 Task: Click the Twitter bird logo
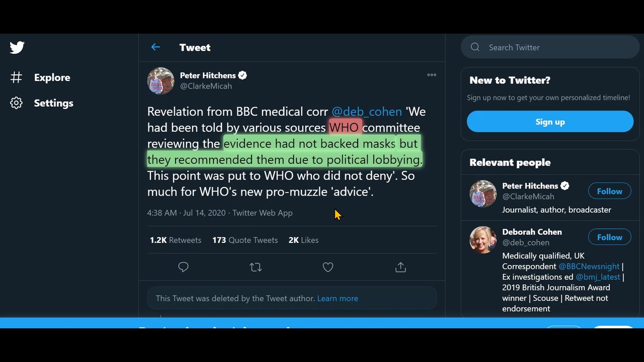[x=17, y=48]
